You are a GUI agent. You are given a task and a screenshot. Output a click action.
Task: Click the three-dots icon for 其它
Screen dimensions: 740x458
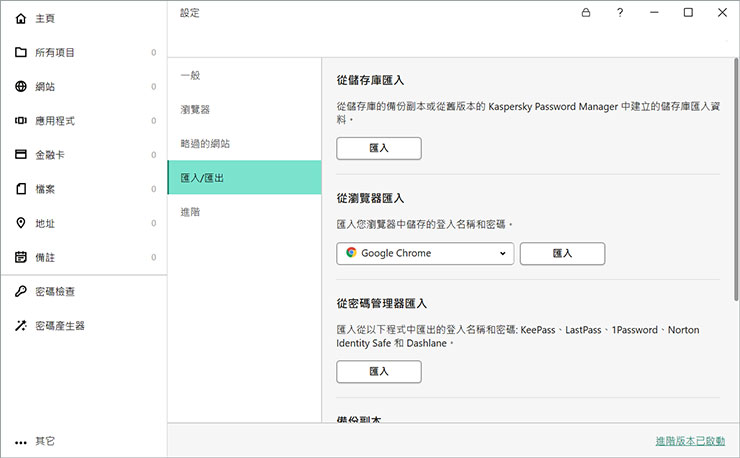point(20,442)
